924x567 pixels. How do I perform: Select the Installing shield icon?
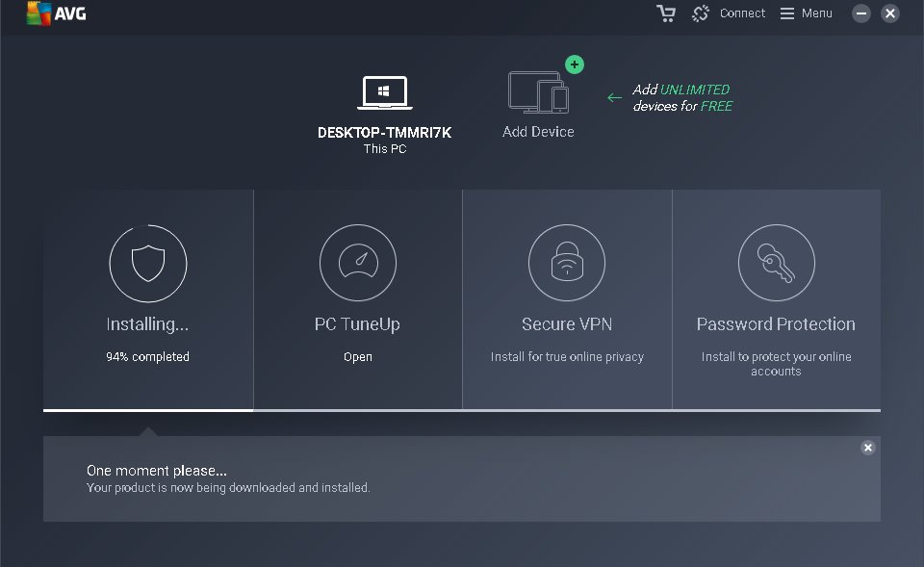pyautogui.click(x=147, y=263)
